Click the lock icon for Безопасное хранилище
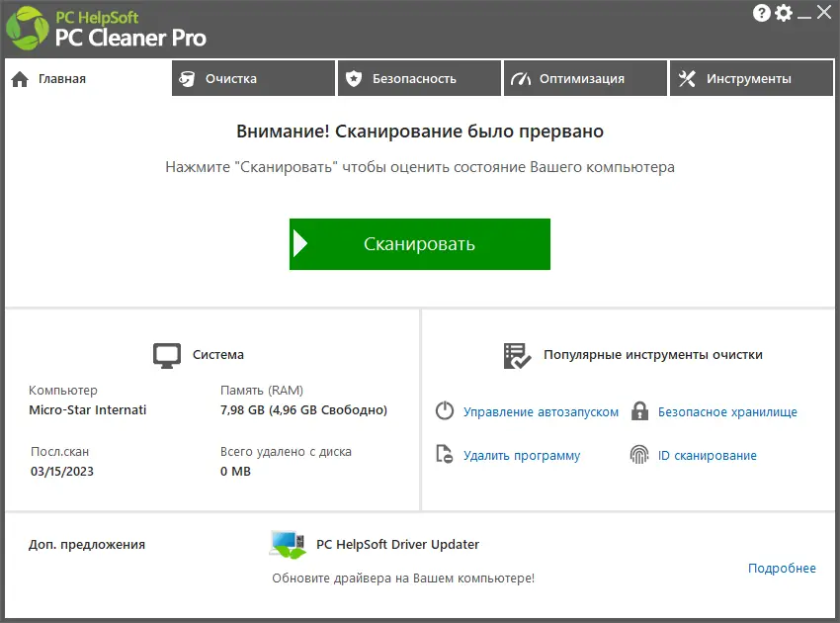840x623 pixels. click(x=638, y=410)
